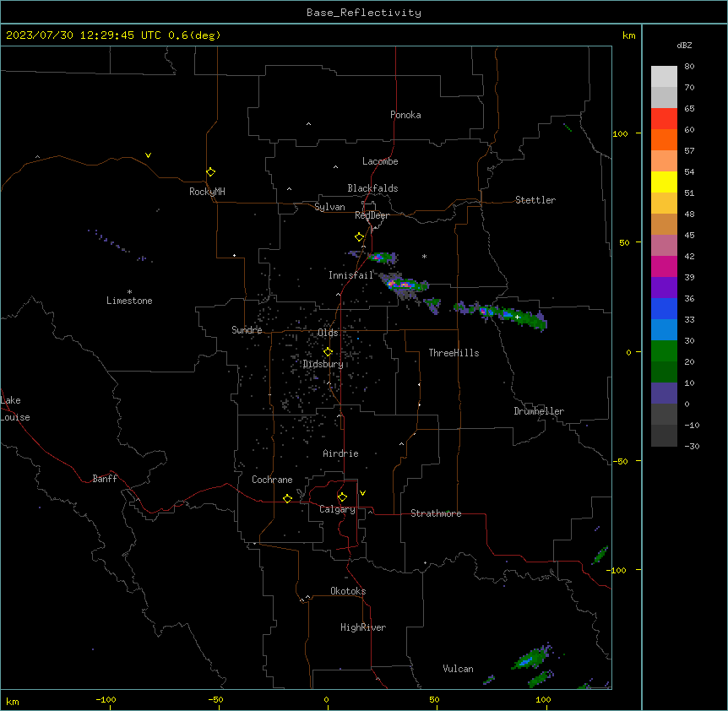
Task: Click the Banff label
Action: click(105, 479)
